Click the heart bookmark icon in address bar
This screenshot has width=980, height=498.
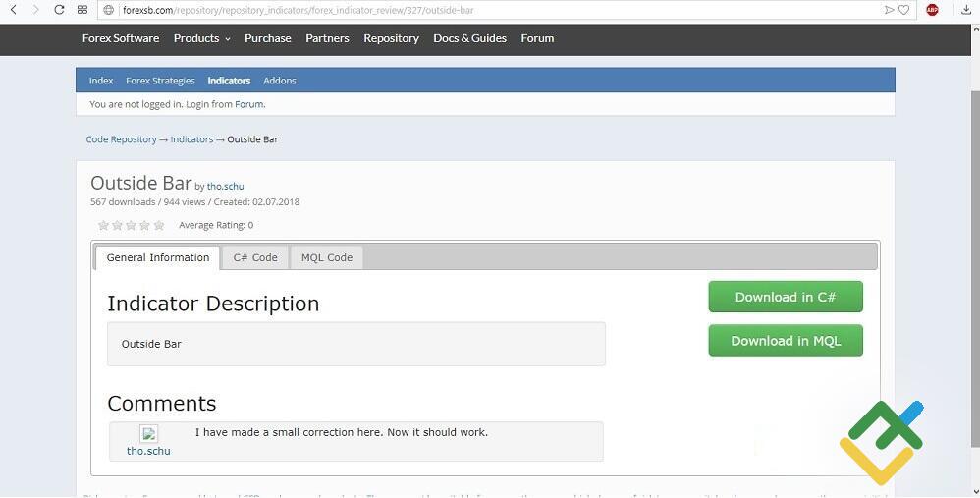(903, 10)
